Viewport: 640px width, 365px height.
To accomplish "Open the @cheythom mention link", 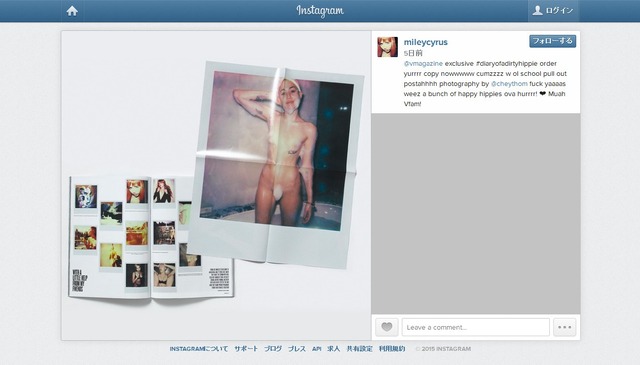I will [509, 84].
